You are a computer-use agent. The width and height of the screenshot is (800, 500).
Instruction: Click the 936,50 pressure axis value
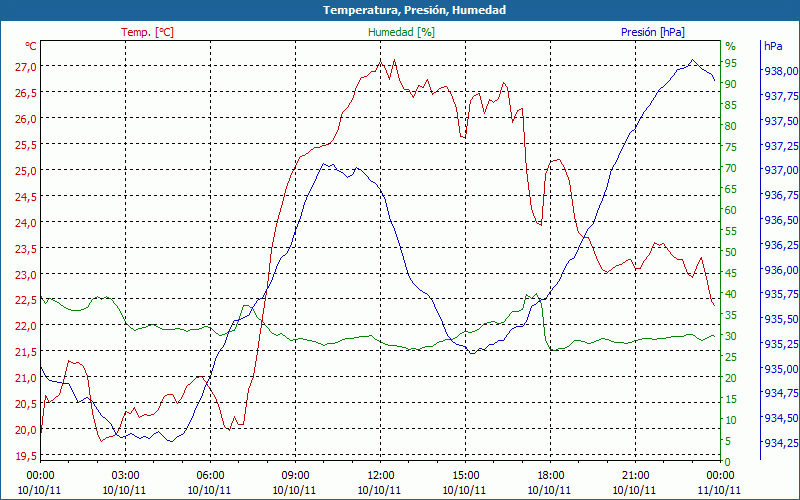tap(781, 220)
